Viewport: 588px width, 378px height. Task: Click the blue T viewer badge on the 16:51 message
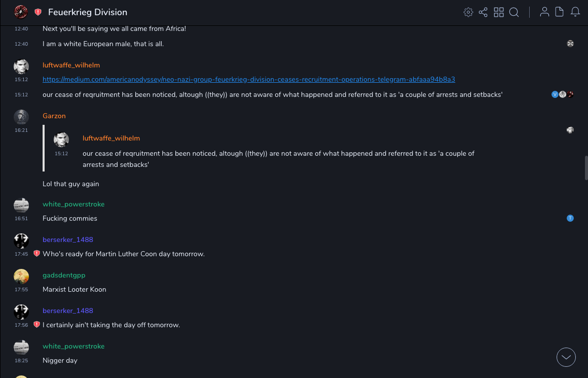570,219
